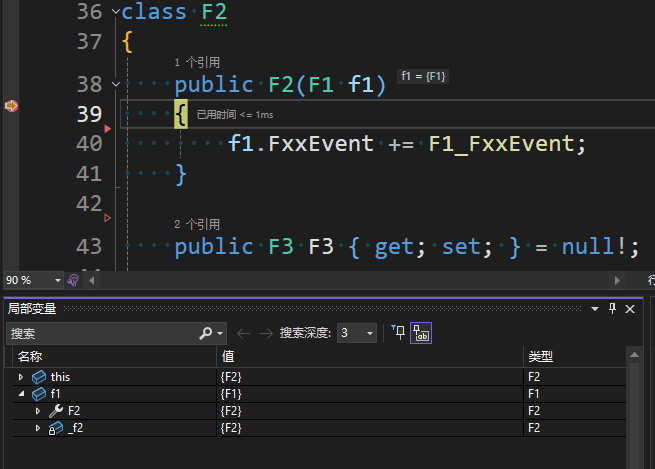Screen dimensions: 655x469
Task: Toggle the highlighted ab display-mode button
Action: pos(421,333)
